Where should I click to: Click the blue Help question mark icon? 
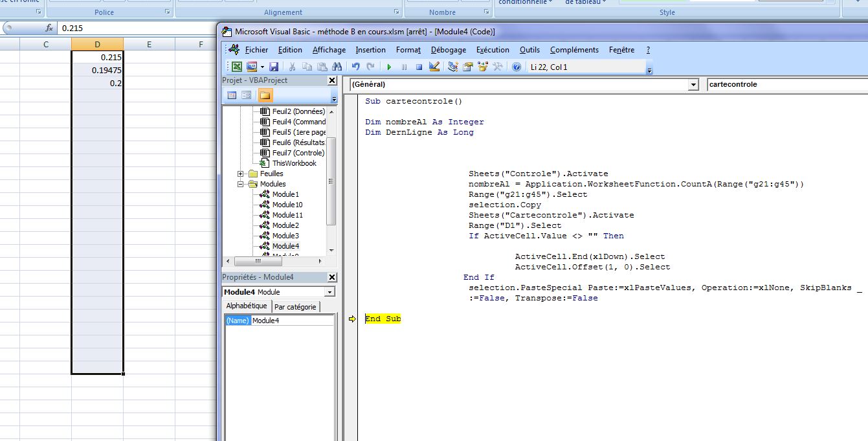point(517,67)
